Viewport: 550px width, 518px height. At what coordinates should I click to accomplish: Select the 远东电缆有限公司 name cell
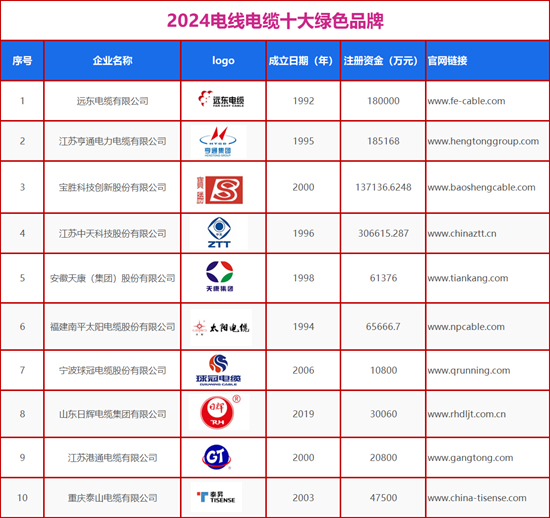coord(112,101)
